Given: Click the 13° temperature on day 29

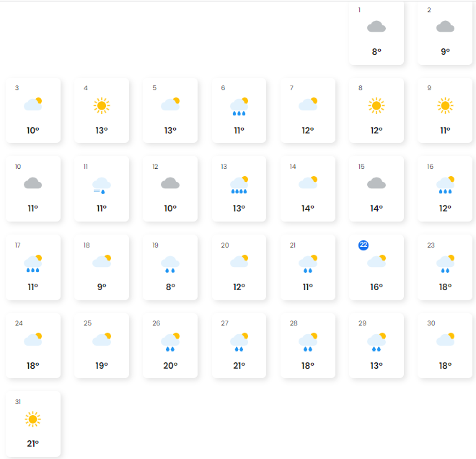Looking at the screenshot, I should click(376, 365).
